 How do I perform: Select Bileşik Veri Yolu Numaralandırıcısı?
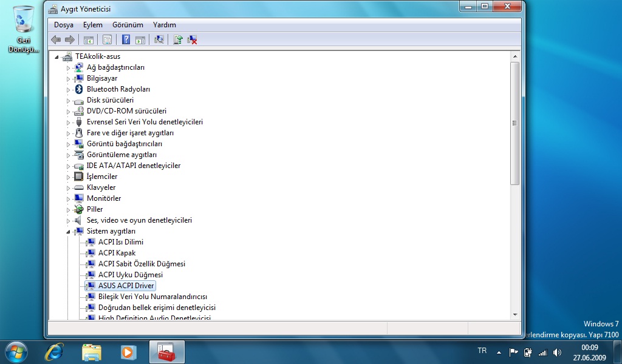(x=152, y=297)
